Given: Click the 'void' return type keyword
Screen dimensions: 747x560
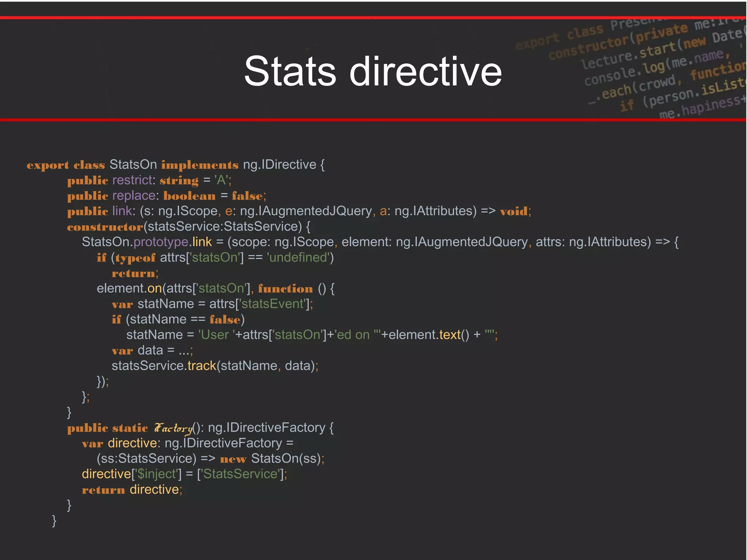Looking at the screenshot, I should coord(514,211).
